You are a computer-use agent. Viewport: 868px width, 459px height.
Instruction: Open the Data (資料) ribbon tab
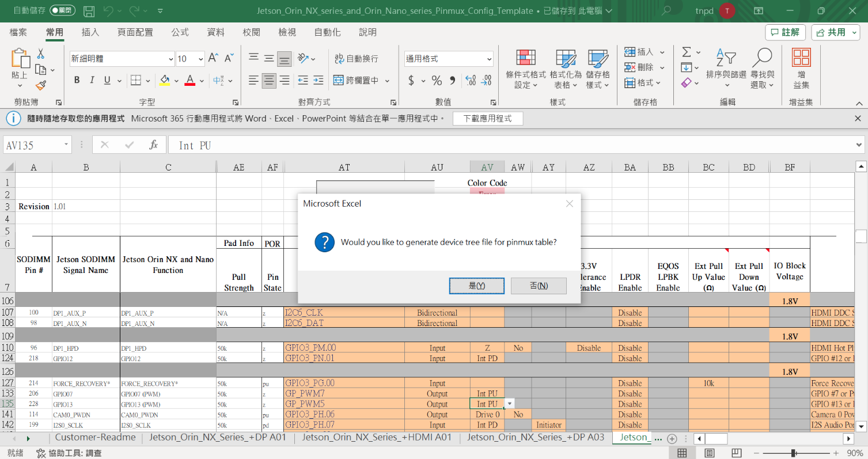(x=216, y=32)
